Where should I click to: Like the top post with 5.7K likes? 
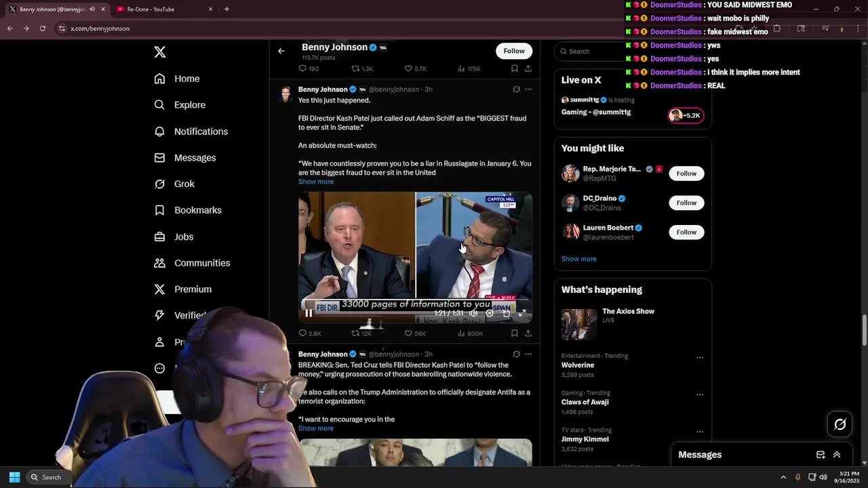(415, 68)
